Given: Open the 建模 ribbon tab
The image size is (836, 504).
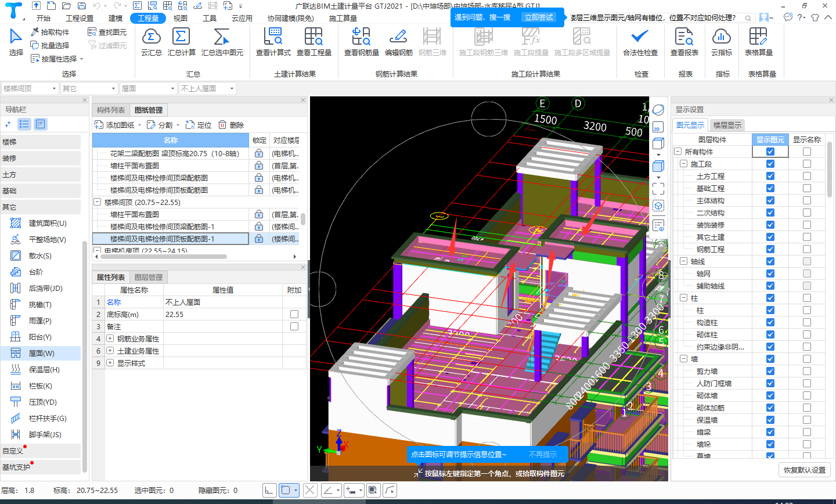Looking at the screenshot, I should tap(116, 18).
